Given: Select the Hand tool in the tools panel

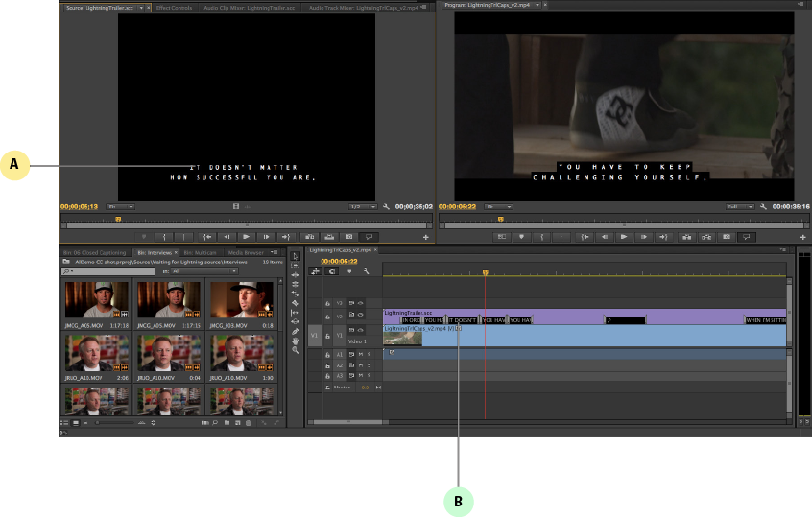Looking at the screenshot, I should 296,341.
